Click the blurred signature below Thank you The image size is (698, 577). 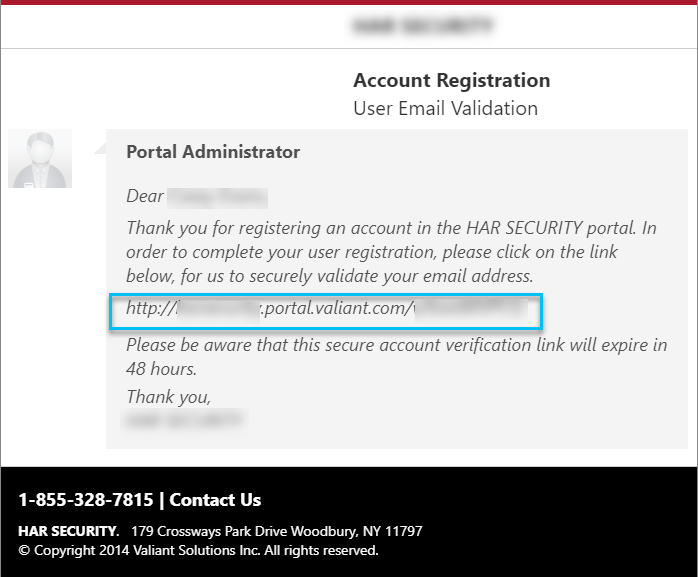pyautogui.click(x=183, y=419)
